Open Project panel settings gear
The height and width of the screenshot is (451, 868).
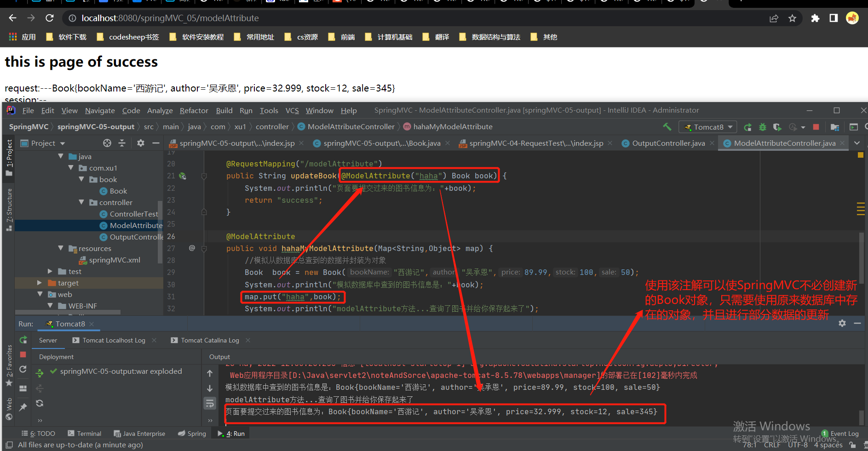click(x=141, y=143)
